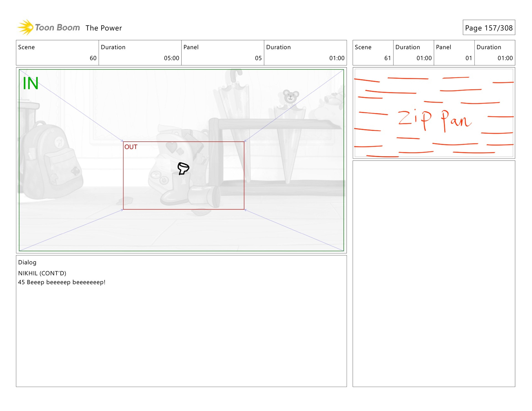Select the Scene 60 header cell
Screen dimensions: 532x411
pyautogui.click(x=57, y=53)
